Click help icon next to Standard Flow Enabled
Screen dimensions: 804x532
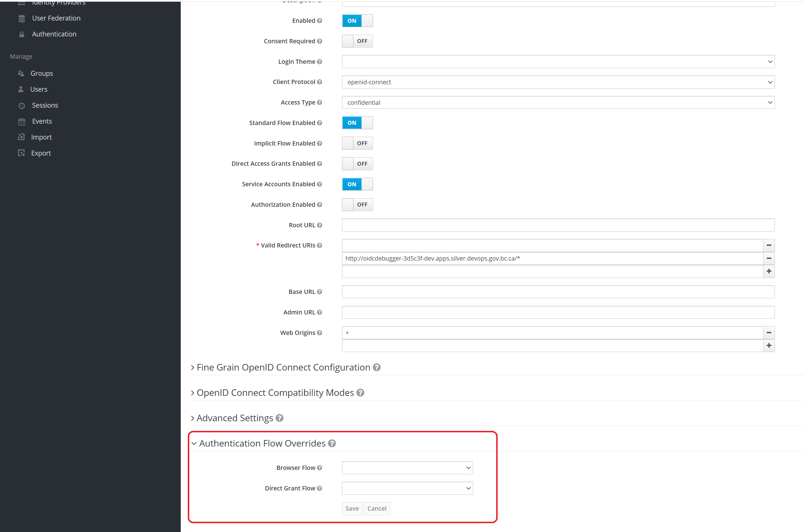point(319,123)
